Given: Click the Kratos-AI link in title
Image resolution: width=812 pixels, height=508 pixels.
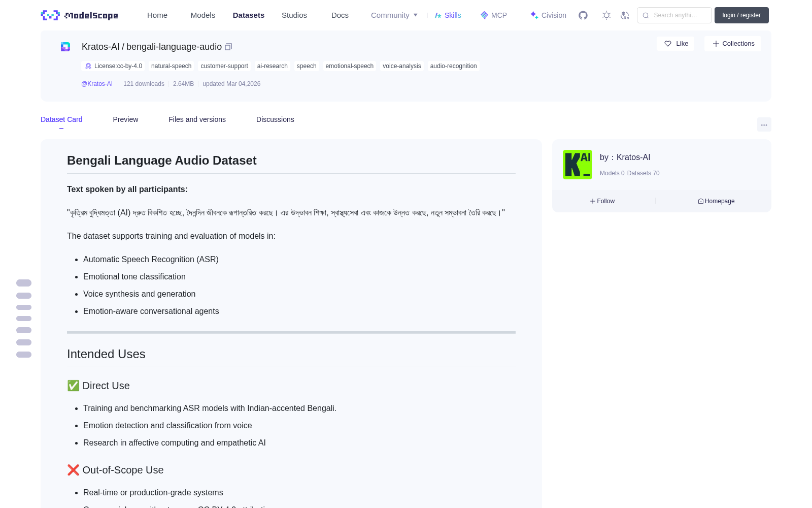Looking at the screenshot, I should click(x=100, y=47).
